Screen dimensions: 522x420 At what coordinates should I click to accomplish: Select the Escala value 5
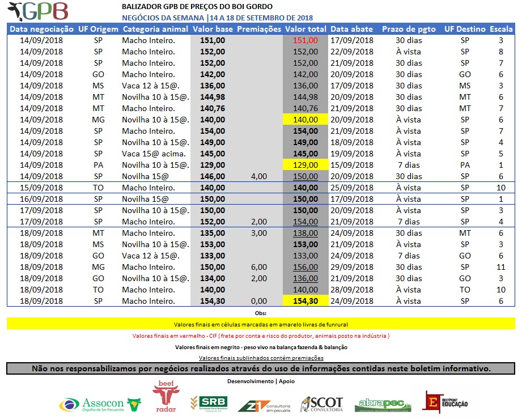pos(501,154)
